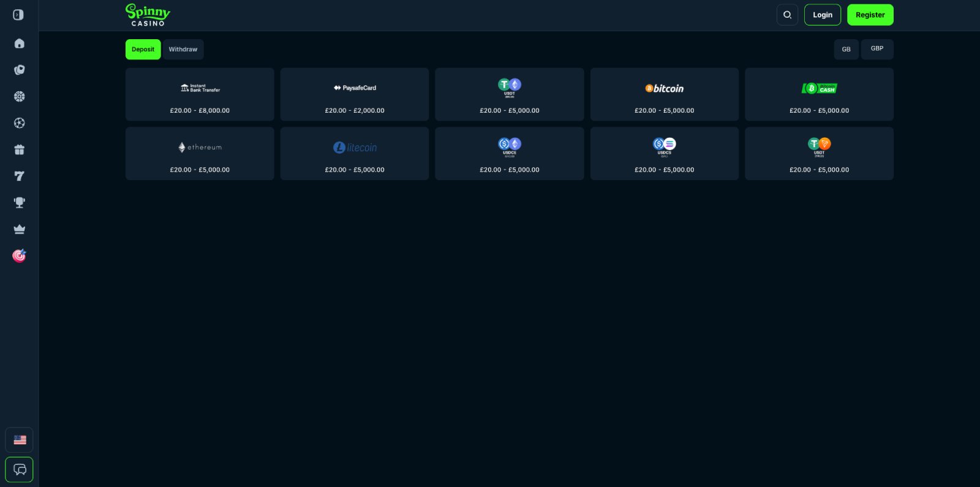980x487 pixels.
Task: Click the Register button
Action: coord(870,15)
